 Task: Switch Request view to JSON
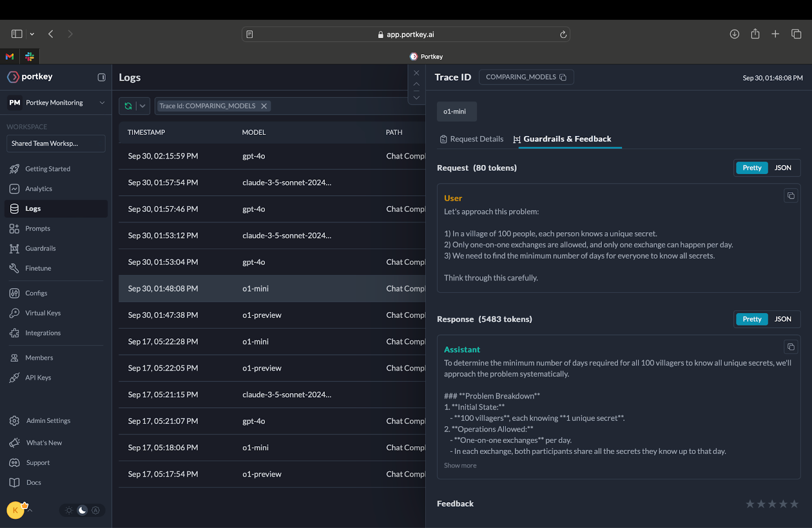pos(783,168)
